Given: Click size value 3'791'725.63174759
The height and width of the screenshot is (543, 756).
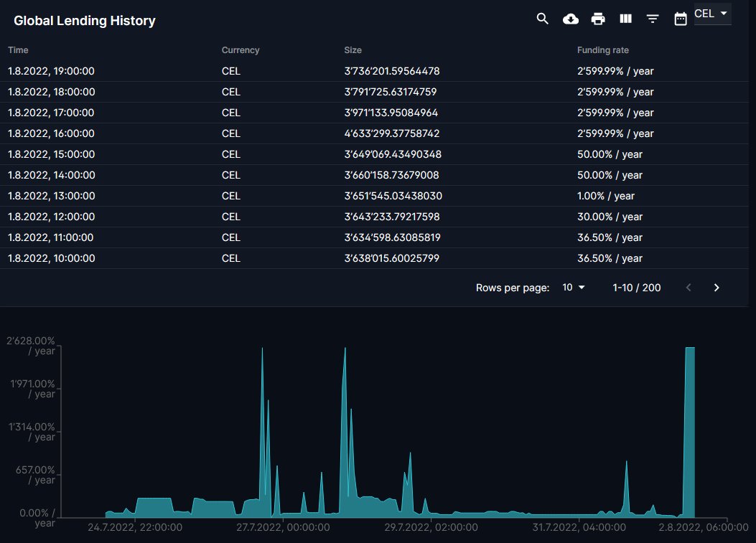Looking at the screenshot, I should click(x=391, y=92).
